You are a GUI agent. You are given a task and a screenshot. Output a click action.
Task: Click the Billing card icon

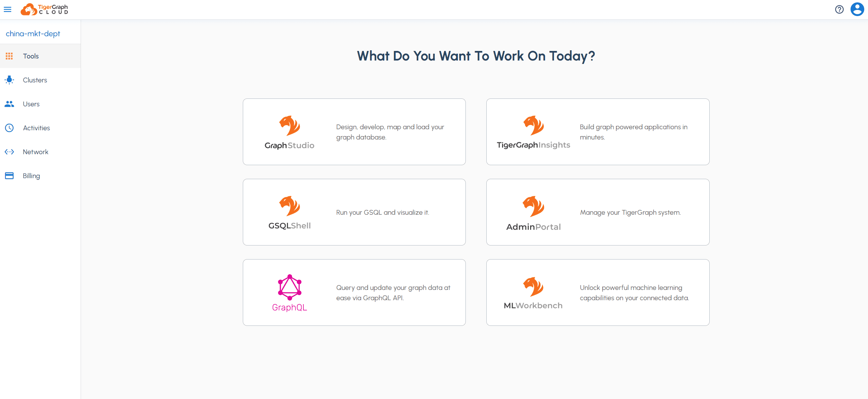[9, 176]
